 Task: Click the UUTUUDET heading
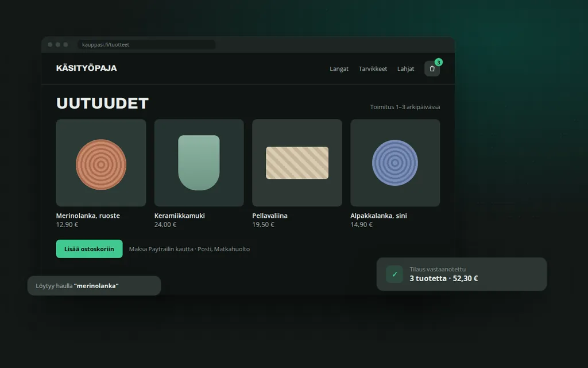pos(102,103)
